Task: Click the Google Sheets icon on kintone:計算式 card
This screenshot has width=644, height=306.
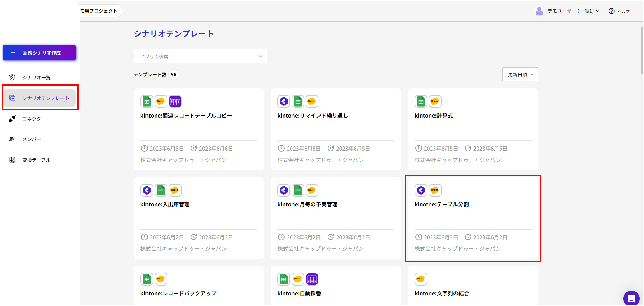Action: (421, 101)
